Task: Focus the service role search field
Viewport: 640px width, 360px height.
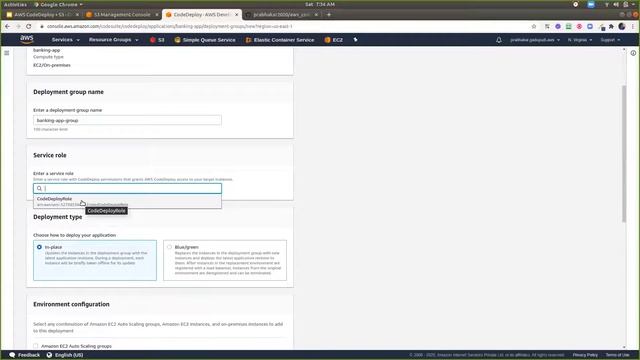Action: click(127, 188)
